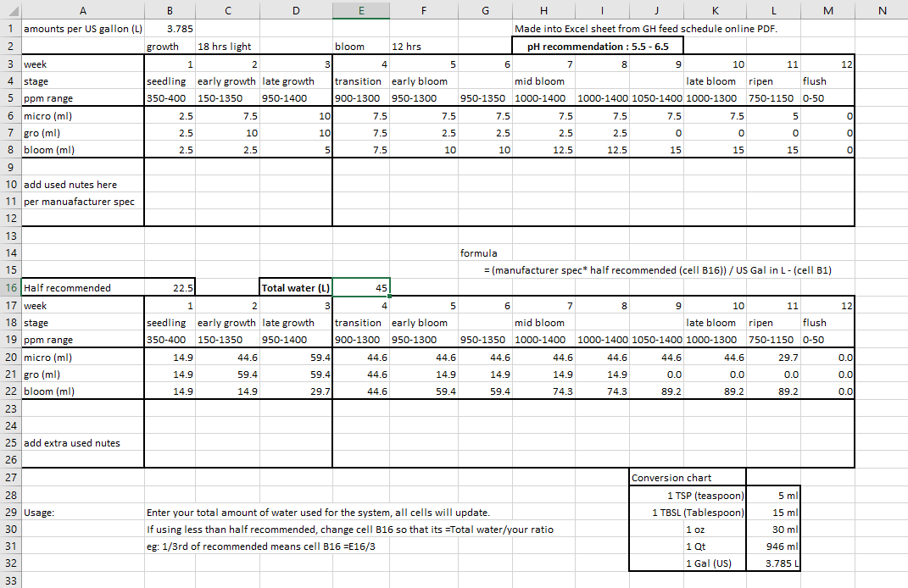The height and width of the screenshot is (588, 908).
Task: Click the 'Total water (L)' label cell
Action: coord(295,287)
